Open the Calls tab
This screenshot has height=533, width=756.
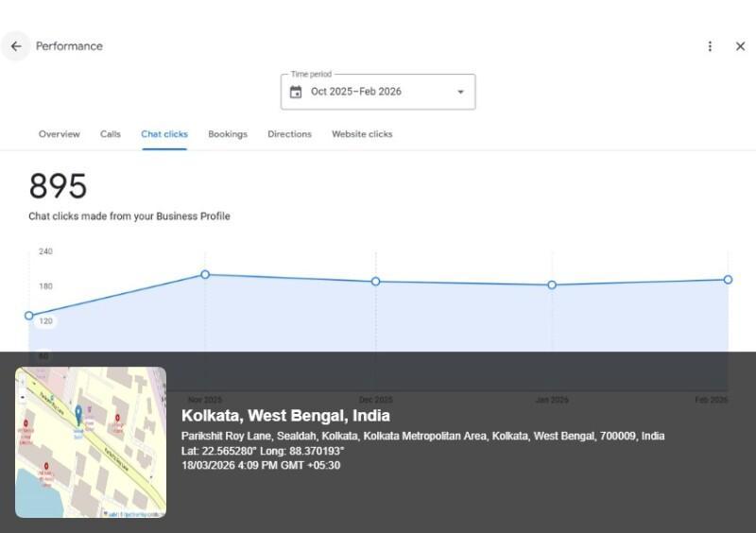coord(111,134)
